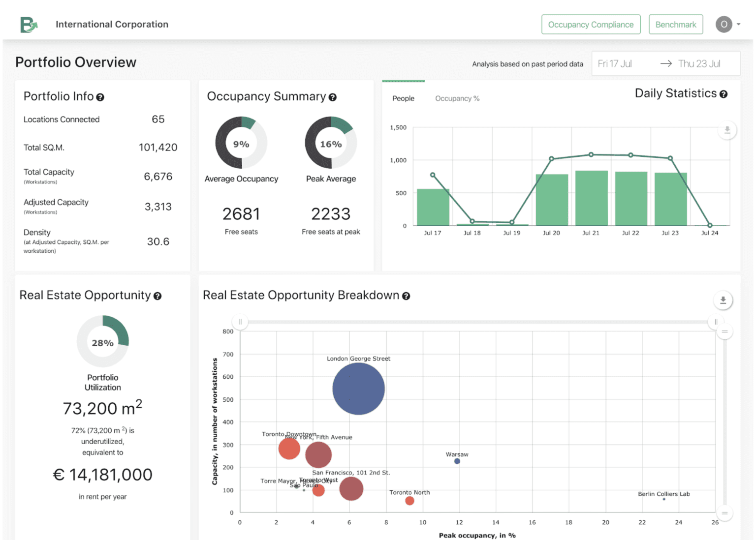Image resolution: width=756 pixels, height=540 pixels.
Task: Switch to the Occupancy % tab
Action: pos(457,98)
